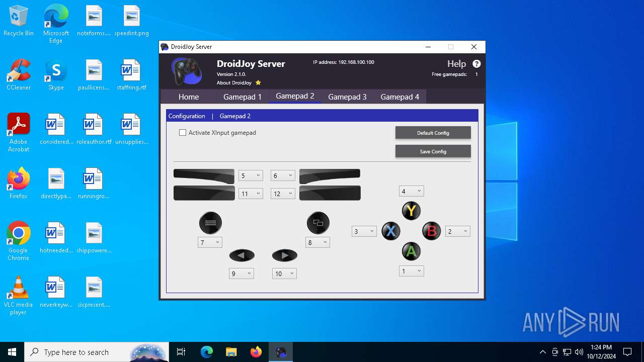This screenshot has height=362, width=644.
Task: Open Adobe Acrobat desktop shortcut
Action: [x=19, y=133]
